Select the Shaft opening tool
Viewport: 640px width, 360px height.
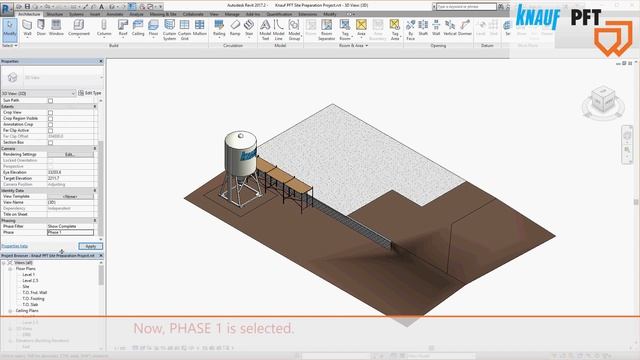[x=423, y=28]
